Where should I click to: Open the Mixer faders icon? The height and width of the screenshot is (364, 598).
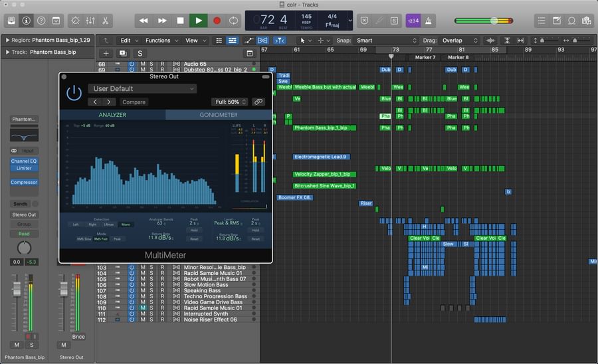pos(90,21)
